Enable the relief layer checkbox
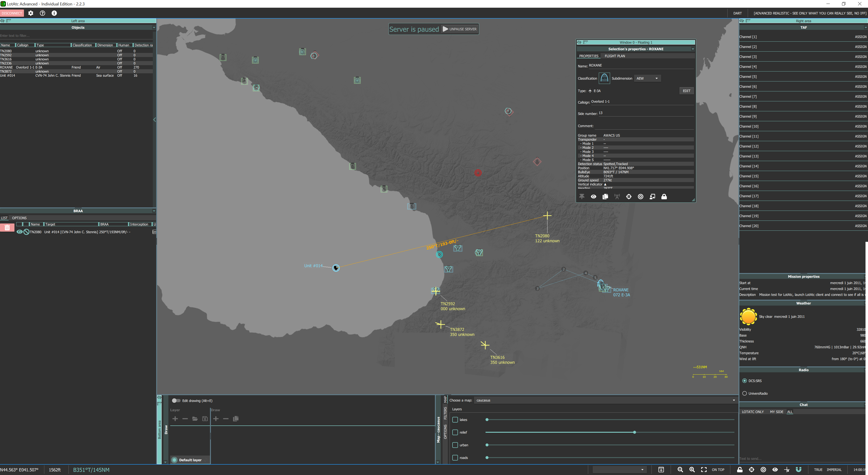 click(455, 432)
